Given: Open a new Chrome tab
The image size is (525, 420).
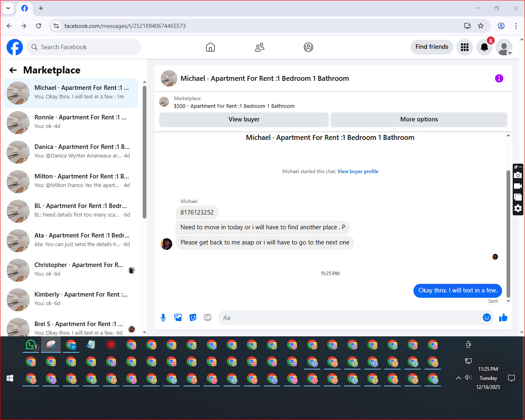Looking at the screenshot, I should (41, 8).
